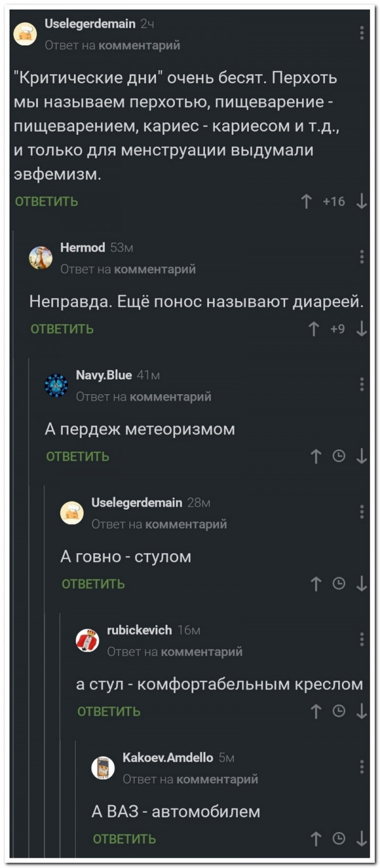Click clock rating icon on rubickevich's comment
This screenshot has height=868, width=380.
click(339, 712)
